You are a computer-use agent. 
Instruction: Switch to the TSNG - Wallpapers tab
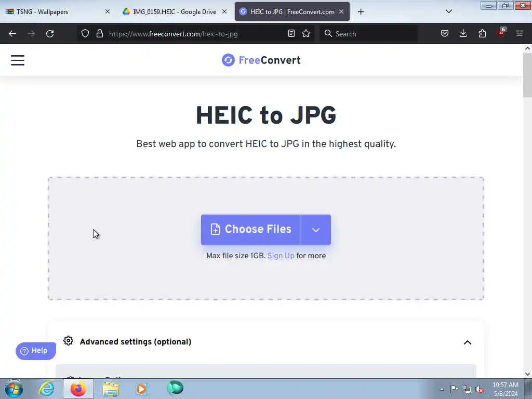pyautogui.click(x=58, y=12)
